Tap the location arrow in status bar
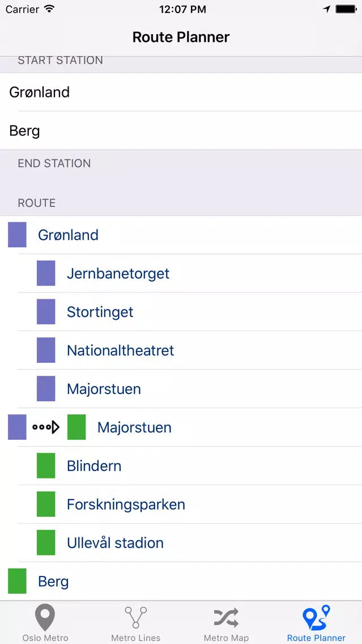Viewport: 362px width, 644px height. (x=327, y=9)
